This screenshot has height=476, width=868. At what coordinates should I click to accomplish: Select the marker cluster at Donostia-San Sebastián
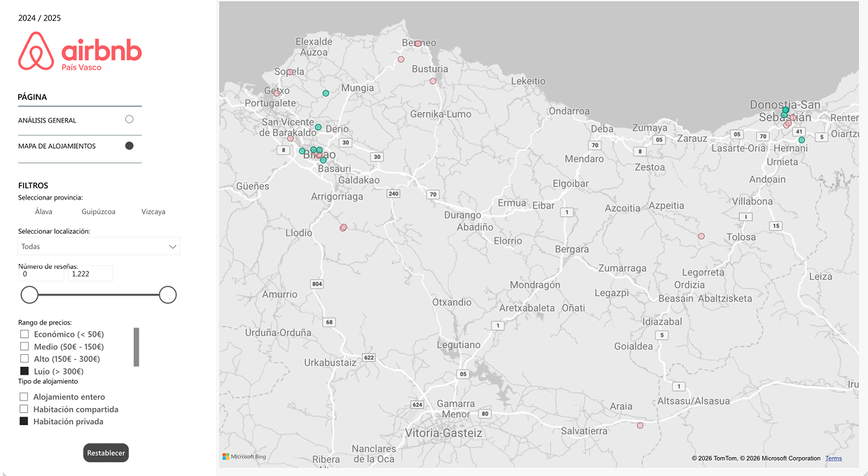(785, 111)
